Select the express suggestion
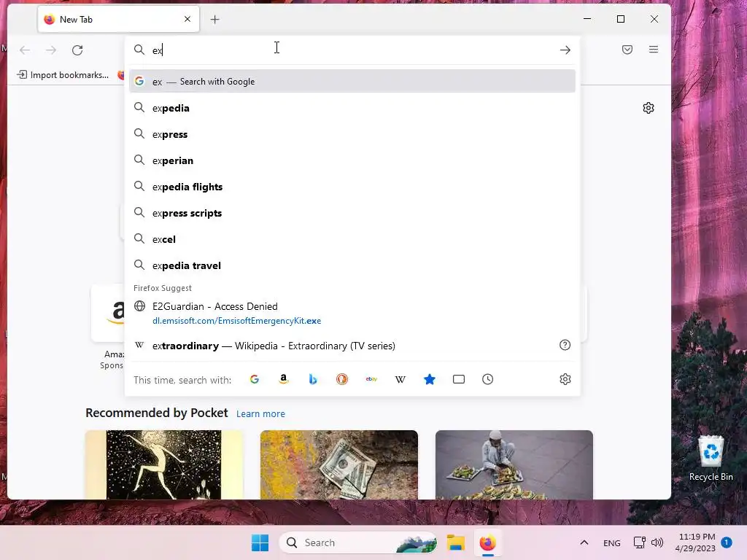 point(352,134)
